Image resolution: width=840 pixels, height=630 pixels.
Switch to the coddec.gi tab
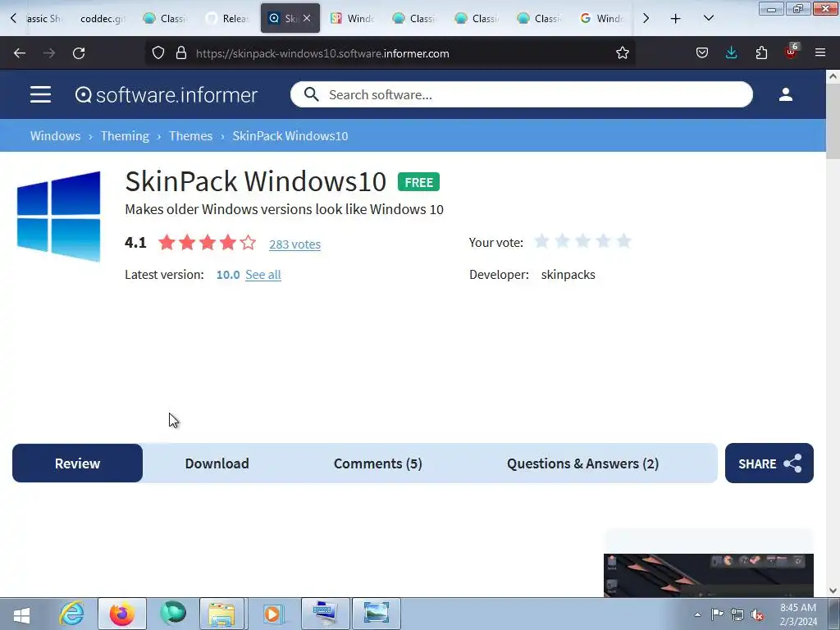pyautogui.click(x=102, y=19)
